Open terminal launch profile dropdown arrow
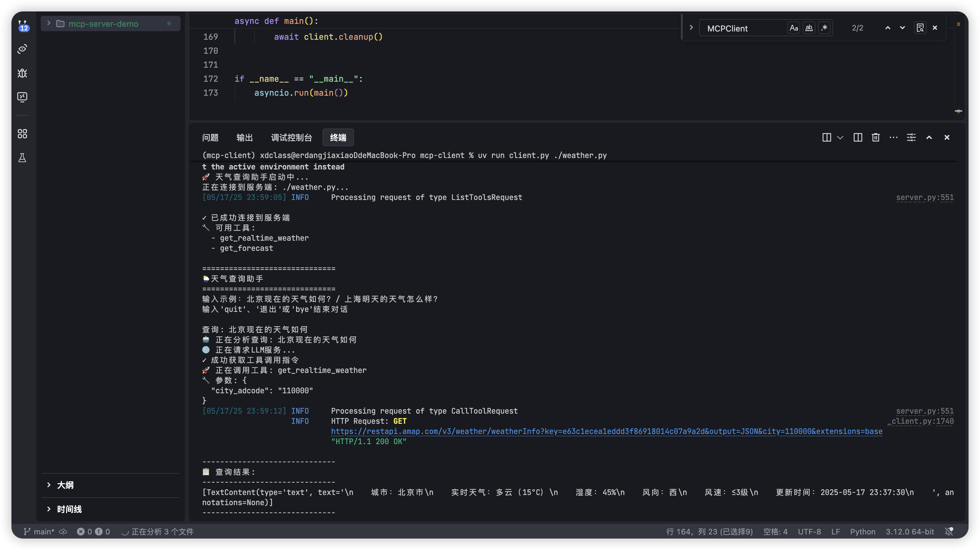The height and width of the screenshot is (550, 980). [x=840, y=137]
